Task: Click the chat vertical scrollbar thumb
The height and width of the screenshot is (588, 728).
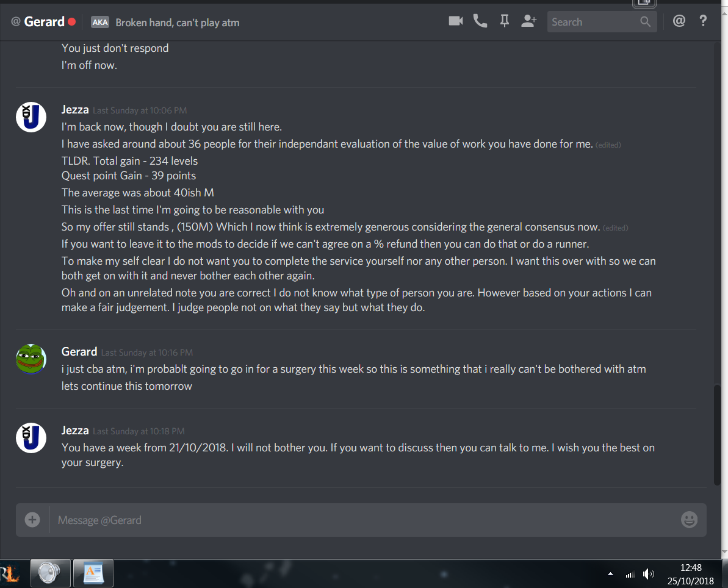Action: [718, 435]
